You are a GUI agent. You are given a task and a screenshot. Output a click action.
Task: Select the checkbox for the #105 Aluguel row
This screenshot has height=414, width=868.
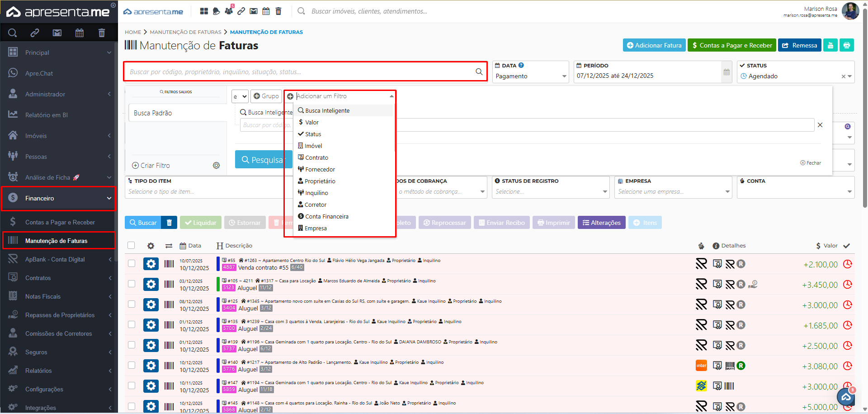coord(132,284)
